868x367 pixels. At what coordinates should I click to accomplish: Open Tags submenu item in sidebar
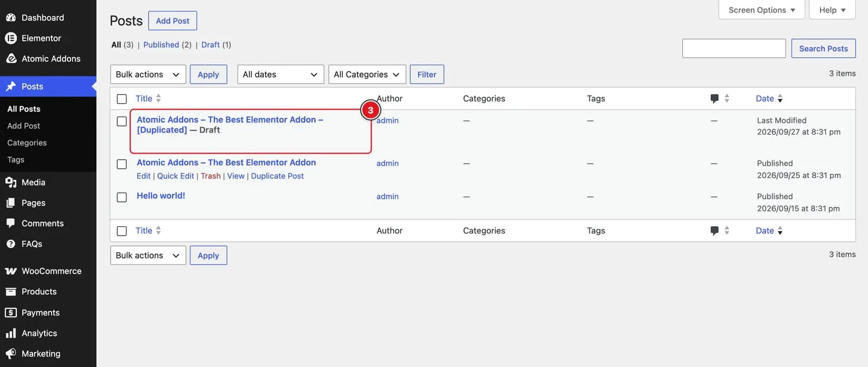16,160
